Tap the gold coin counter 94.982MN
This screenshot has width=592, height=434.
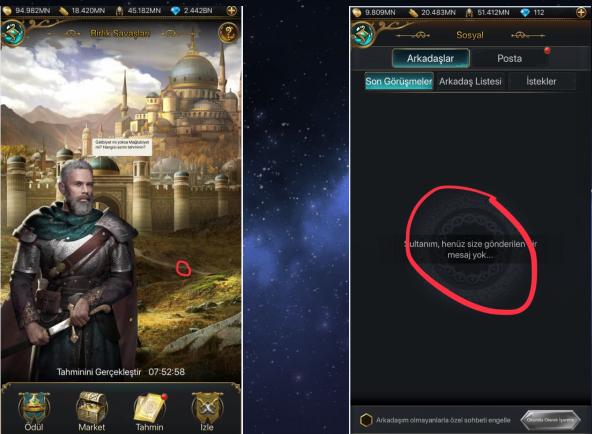pyautogui.click(x=26, y=11)
